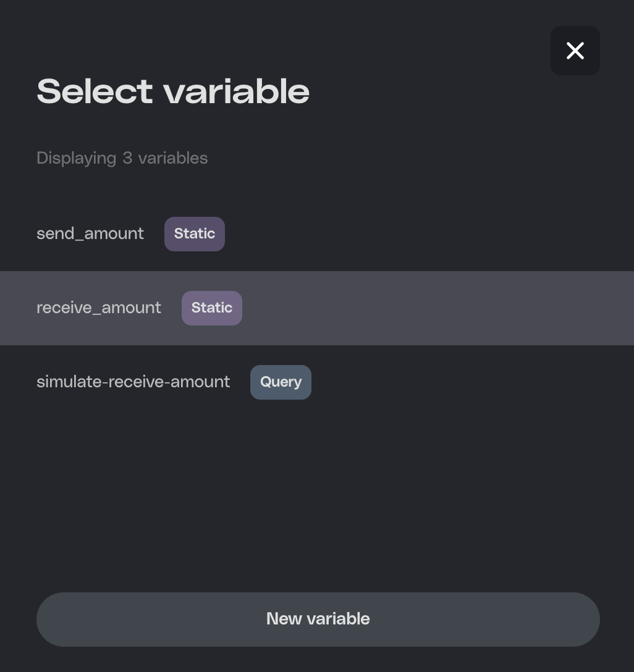The image size is (634, 672).
Task: Click the Displaying 3 variables text
Action: tap(122, 158)
